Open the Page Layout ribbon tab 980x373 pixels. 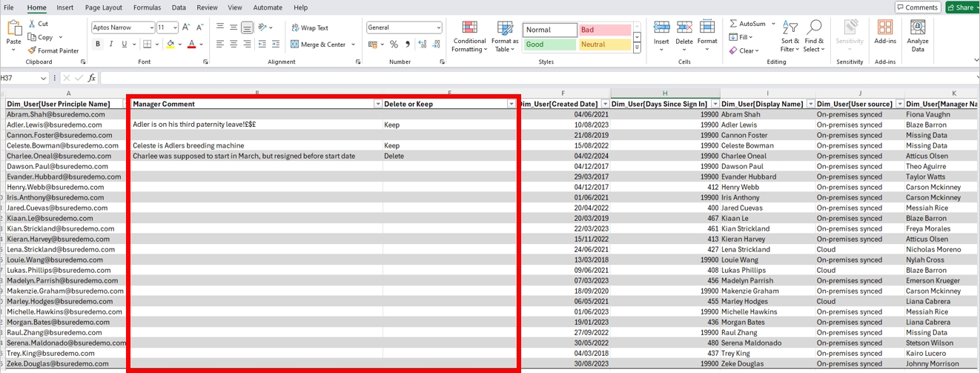pos(104,7)
